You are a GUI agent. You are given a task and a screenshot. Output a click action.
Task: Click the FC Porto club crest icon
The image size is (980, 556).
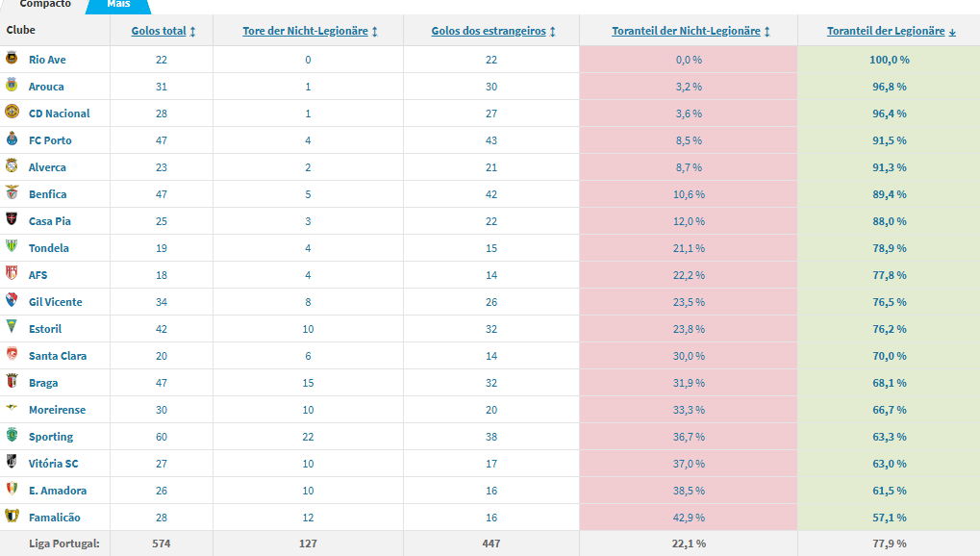pos(12,140)
